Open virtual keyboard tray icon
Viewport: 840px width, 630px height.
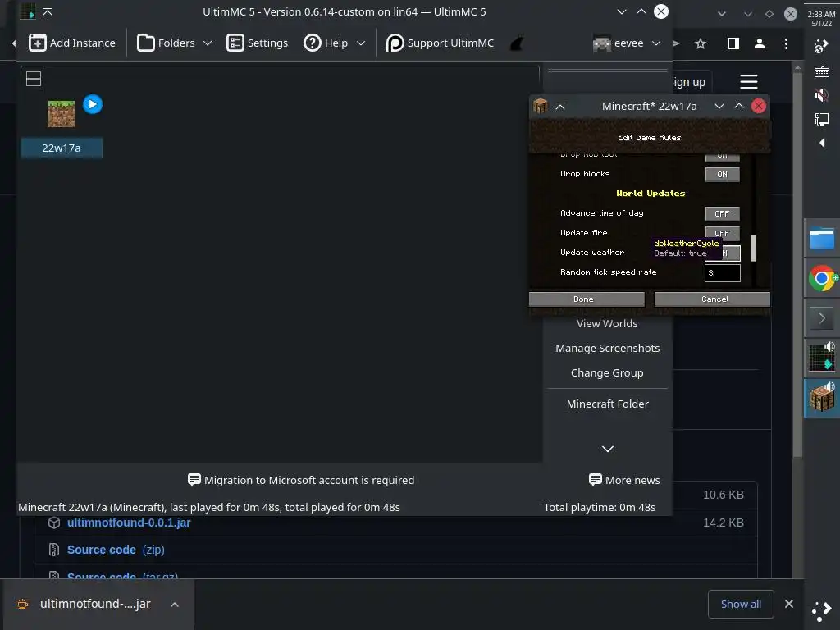pyautogui.click(x=822, y=71)
